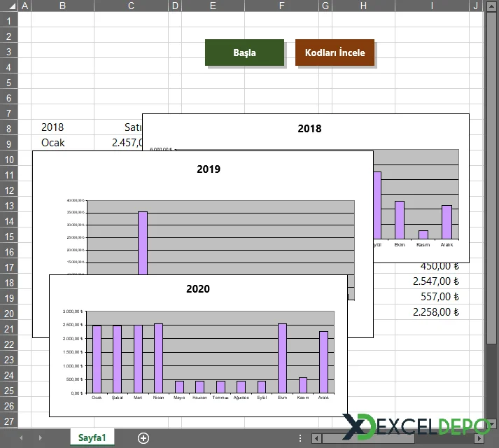Select row 5 header
This screenshot has width=499, height=448.
click(x=9, y=83)
